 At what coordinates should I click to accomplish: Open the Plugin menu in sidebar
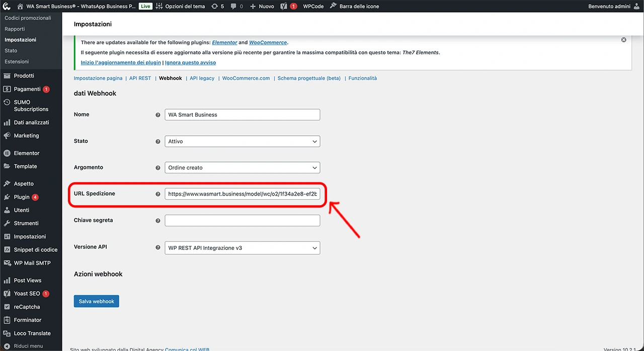(x=22, y=197)
